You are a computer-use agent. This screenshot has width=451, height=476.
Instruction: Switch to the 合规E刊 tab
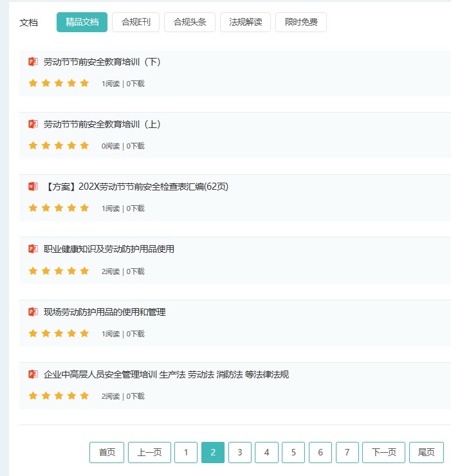pos(136,22)
